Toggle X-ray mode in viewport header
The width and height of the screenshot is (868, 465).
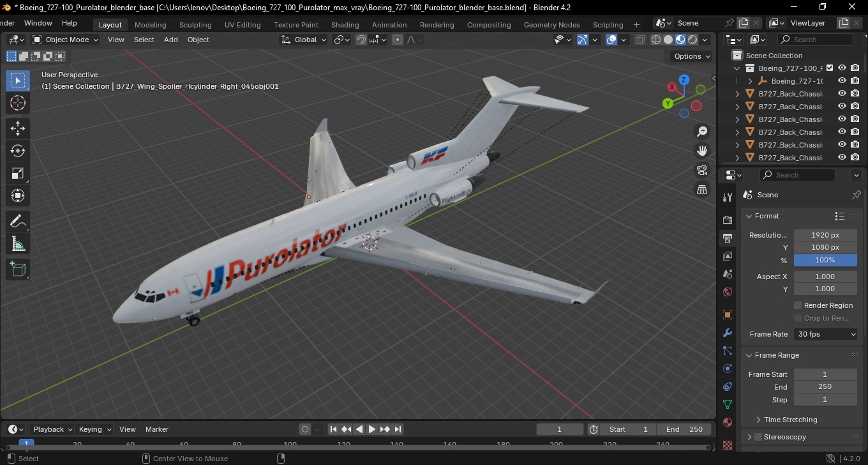pyautogui.click(x=640, y=40)
